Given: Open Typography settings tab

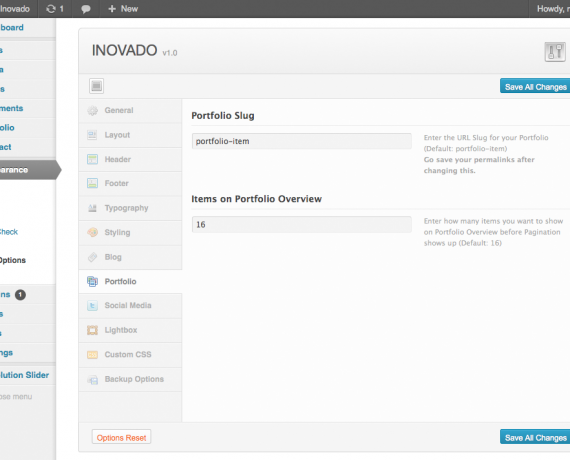Looking at the screenshot, I should point(130,208).
